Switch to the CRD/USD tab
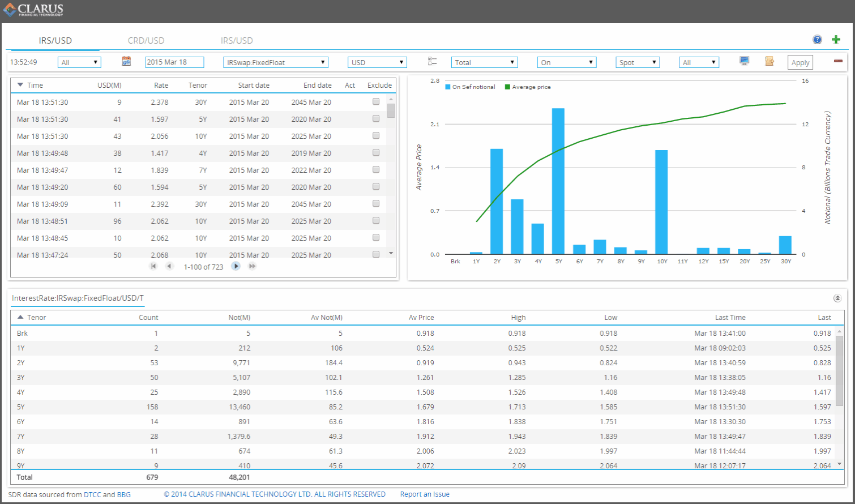This screenshot has height=504, width=855. tap(146, 41)
